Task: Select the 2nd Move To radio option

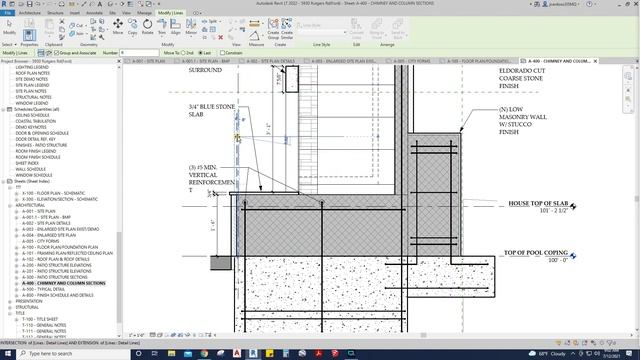Action: click(183, 53)
